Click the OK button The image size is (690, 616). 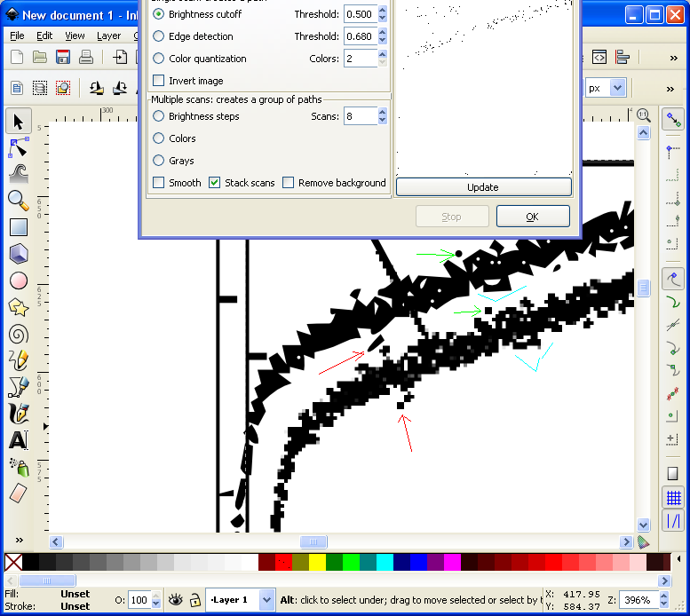533,217
